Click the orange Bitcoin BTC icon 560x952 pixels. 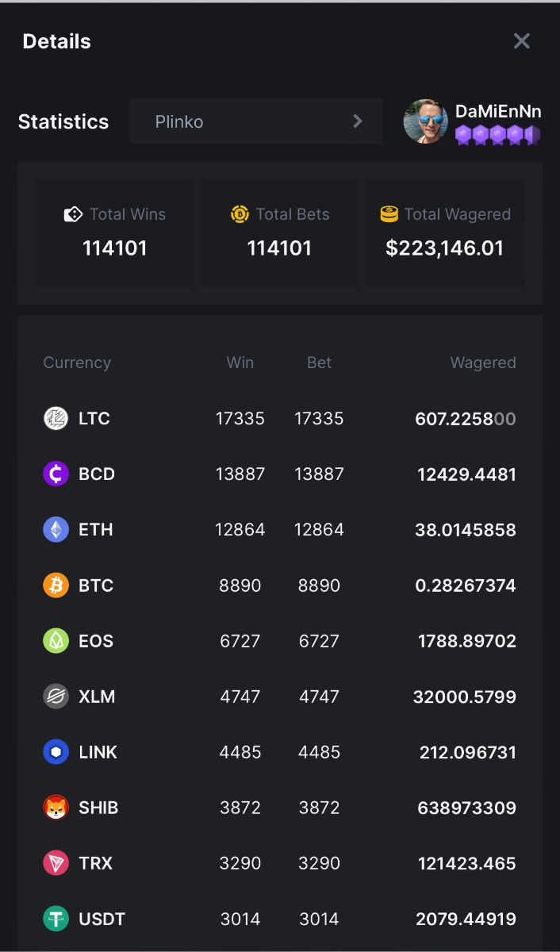point(56,585)
